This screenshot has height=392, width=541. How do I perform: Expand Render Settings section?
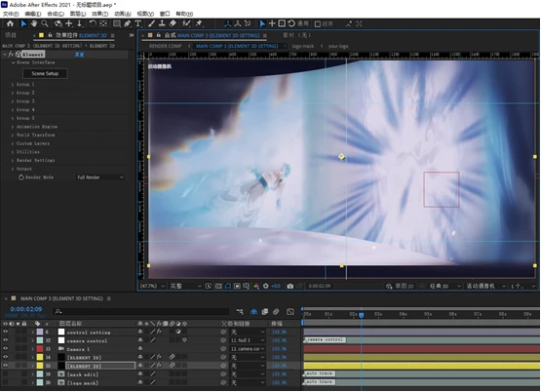pos(13,161)
